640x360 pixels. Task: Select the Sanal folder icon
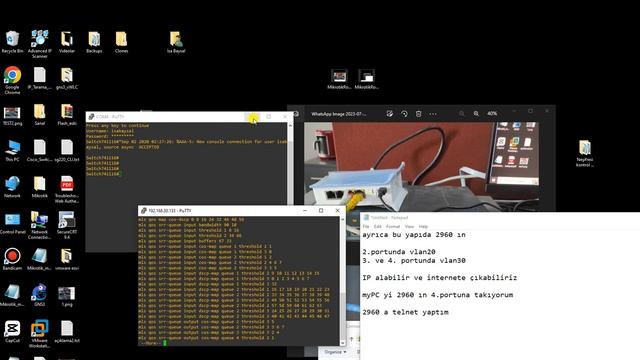(40, 115)
